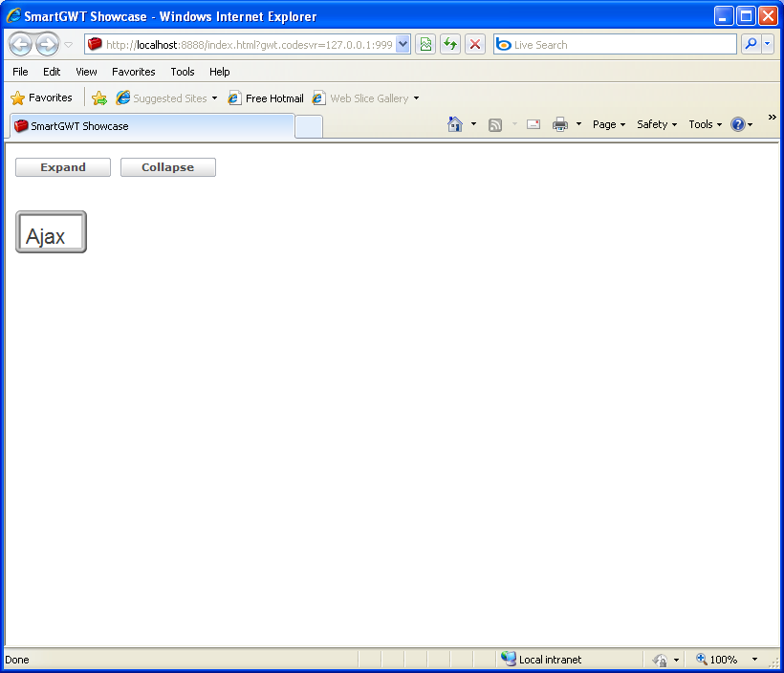This screenshot has width=784, height=673.
Task: Open the Favorites menu in menu bar
Action: click(x=134, y=72)
